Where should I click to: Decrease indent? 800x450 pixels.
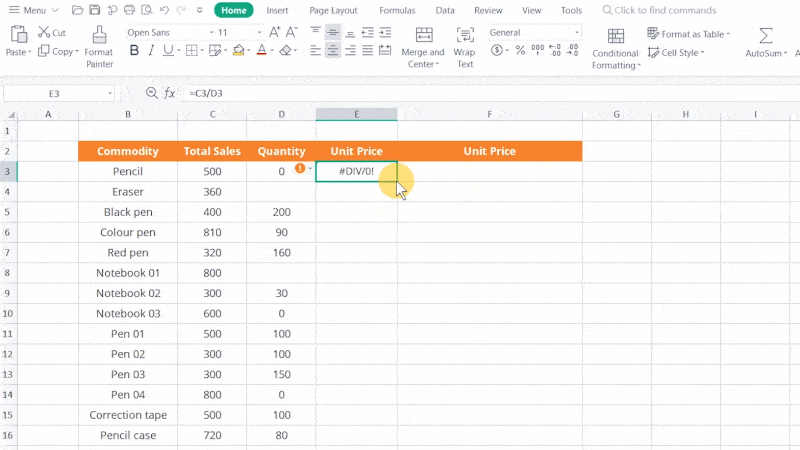point(367,33)
